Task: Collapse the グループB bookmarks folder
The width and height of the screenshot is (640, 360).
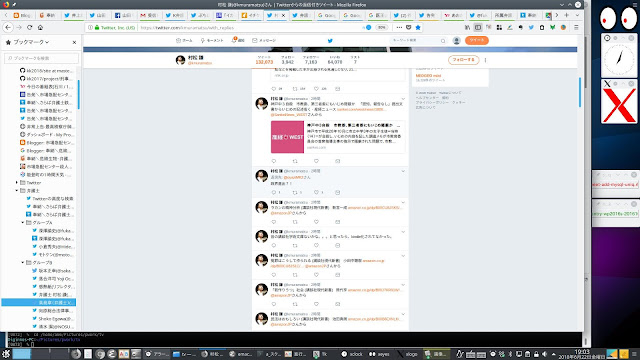Action: coord(23,262)
